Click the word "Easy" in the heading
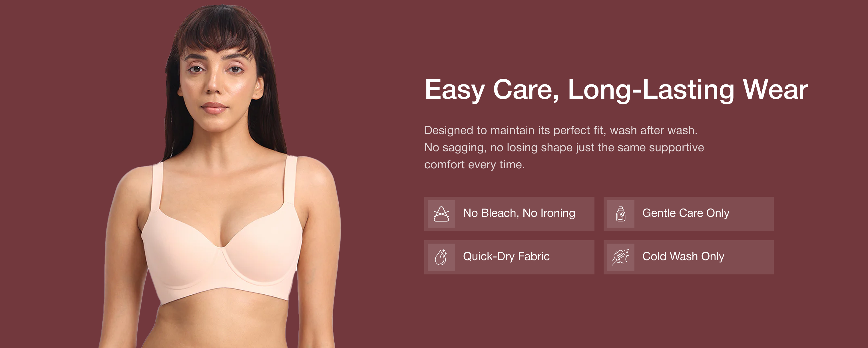 [455, 90]
